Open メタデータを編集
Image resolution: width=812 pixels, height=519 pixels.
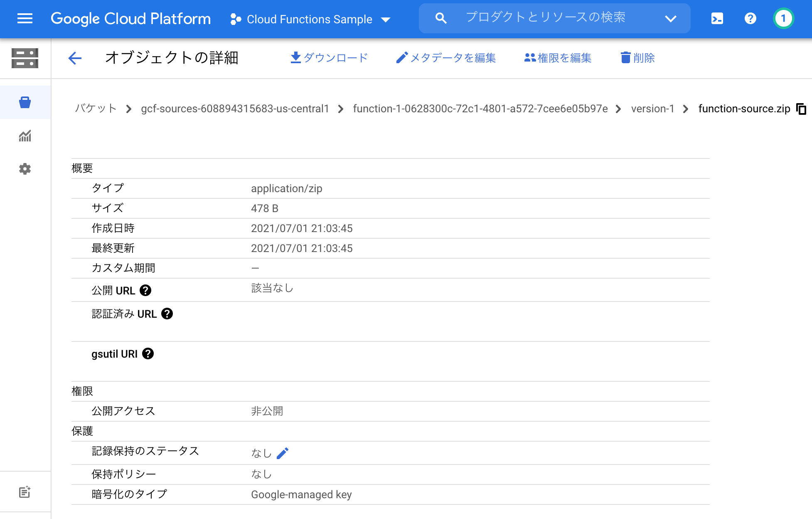point(446,58)
